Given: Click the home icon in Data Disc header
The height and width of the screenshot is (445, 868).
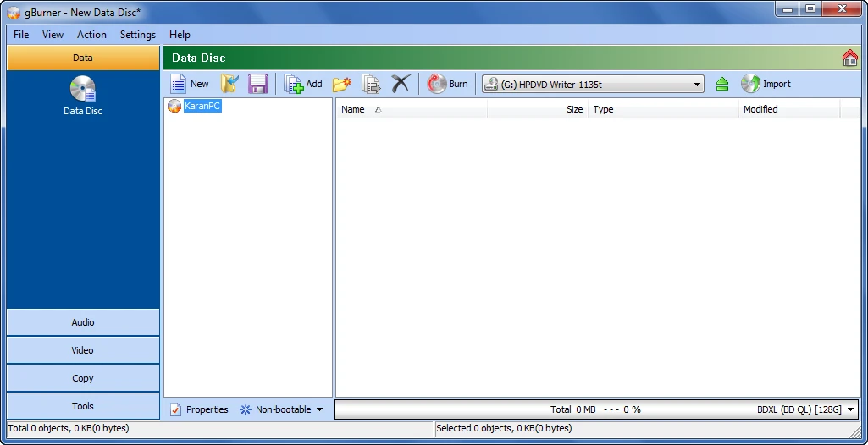Looking at the screenshot, I should 849,58.
